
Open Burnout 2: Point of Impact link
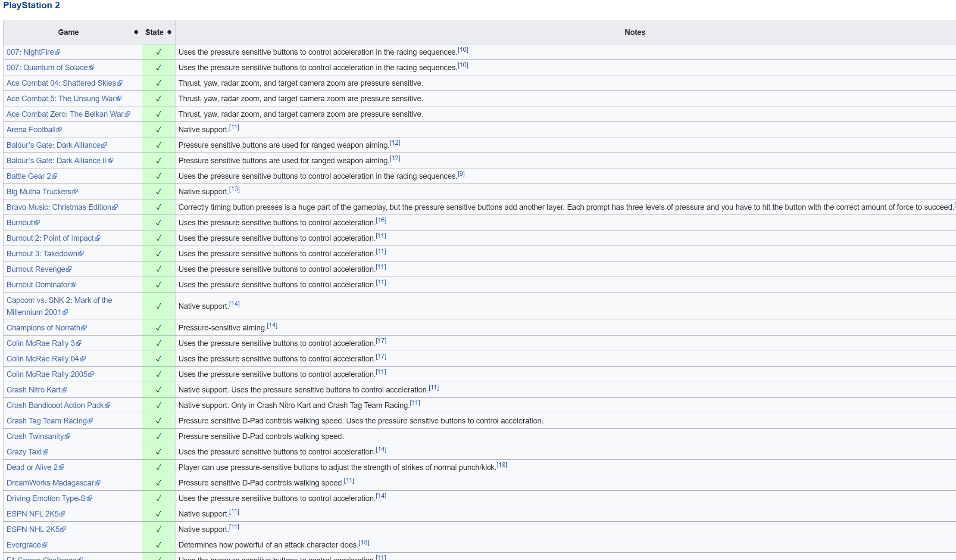pyautogui.click(x=53, y=238)
